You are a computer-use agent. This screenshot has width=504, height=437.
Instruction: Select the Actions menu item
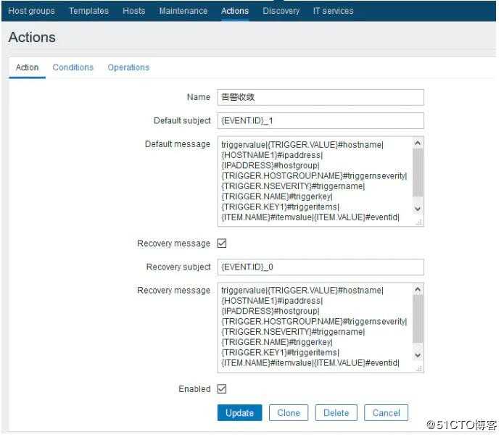point(235,11)
